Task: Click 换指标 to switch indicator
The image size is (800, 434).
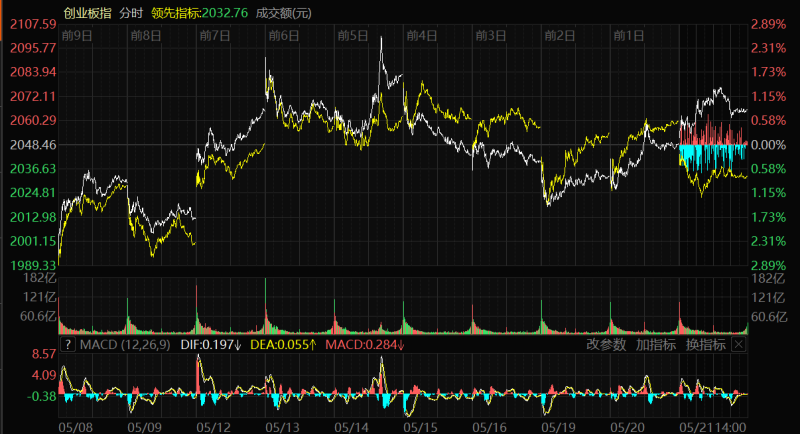Action: (706, 345)
